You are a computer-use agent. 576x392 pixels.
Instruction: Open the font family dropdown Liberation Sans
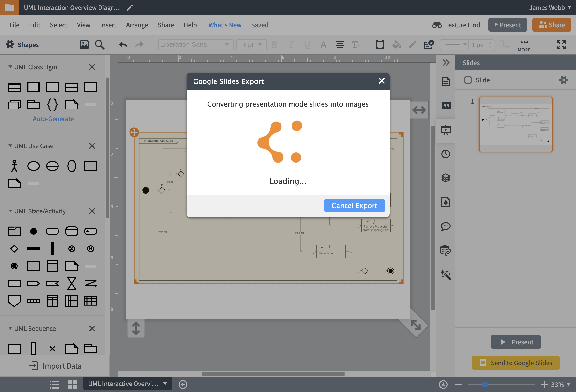coord(194,44)
